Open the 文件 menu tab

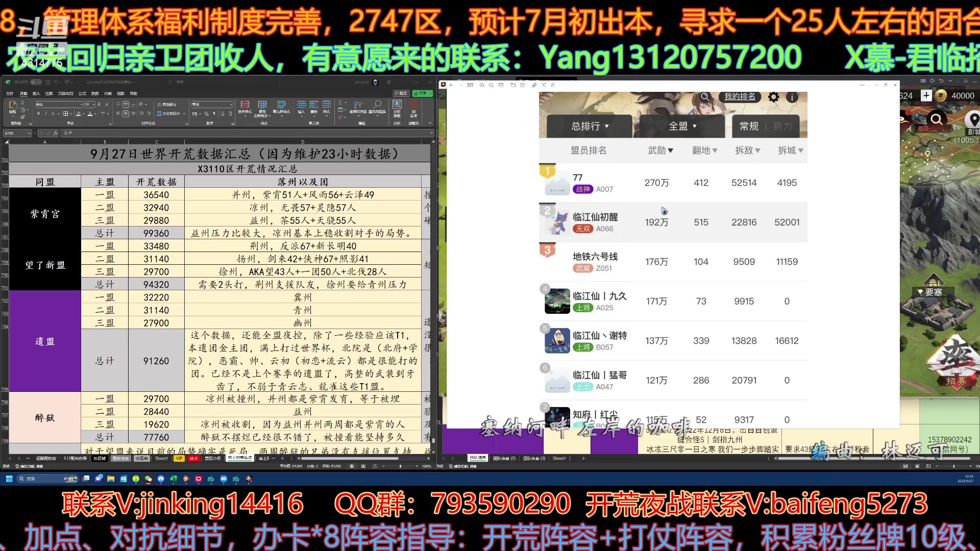10,94
